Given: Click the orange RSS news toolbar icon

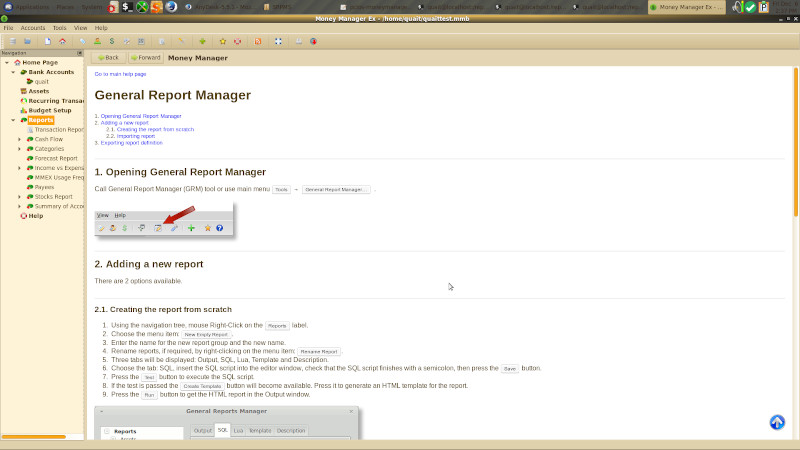Looking at the screenshot, I should coord(258,41).
